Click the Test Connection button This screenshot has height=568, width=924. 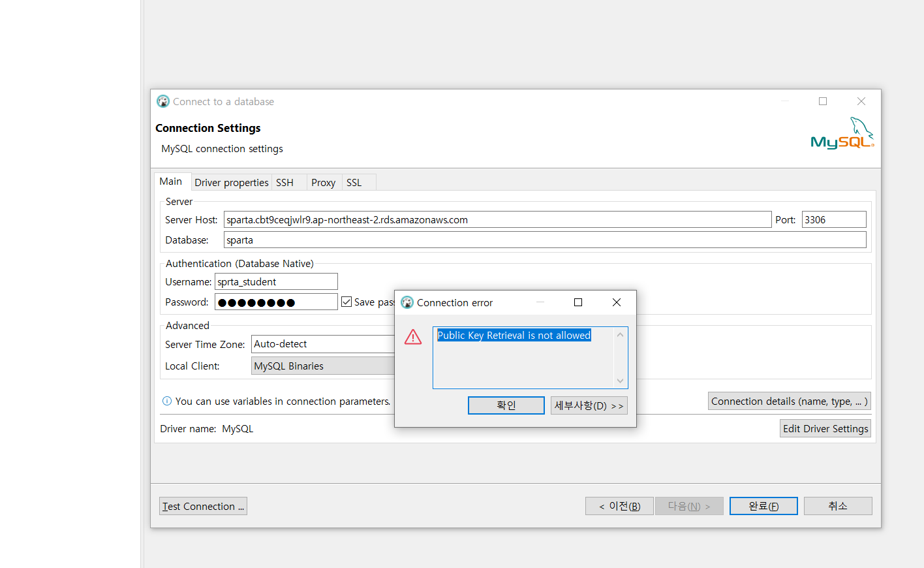203,506
